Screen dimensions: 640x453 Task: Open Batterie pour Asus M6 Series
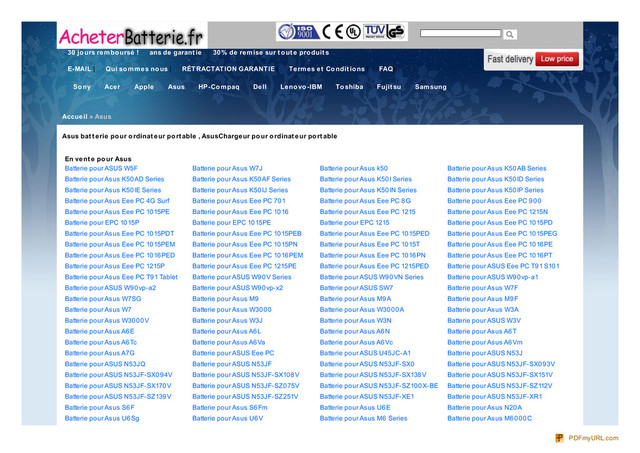tap(364, 418)
